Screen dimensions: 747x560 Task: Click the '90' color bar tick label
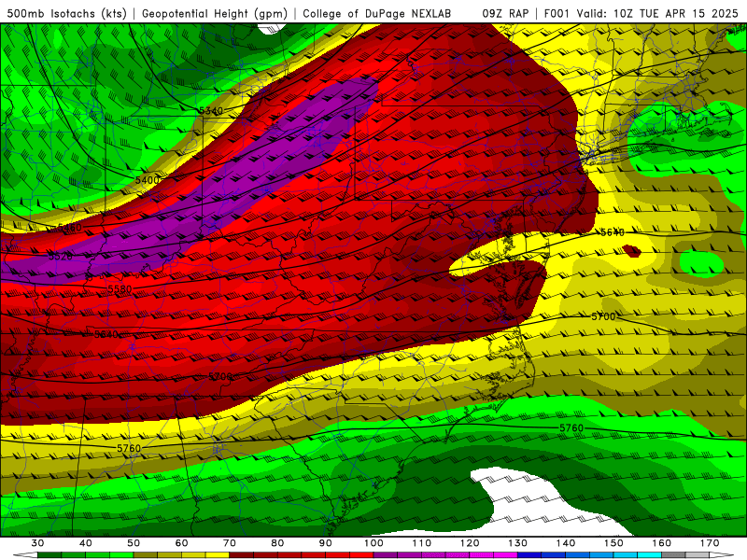click(326, 543)
